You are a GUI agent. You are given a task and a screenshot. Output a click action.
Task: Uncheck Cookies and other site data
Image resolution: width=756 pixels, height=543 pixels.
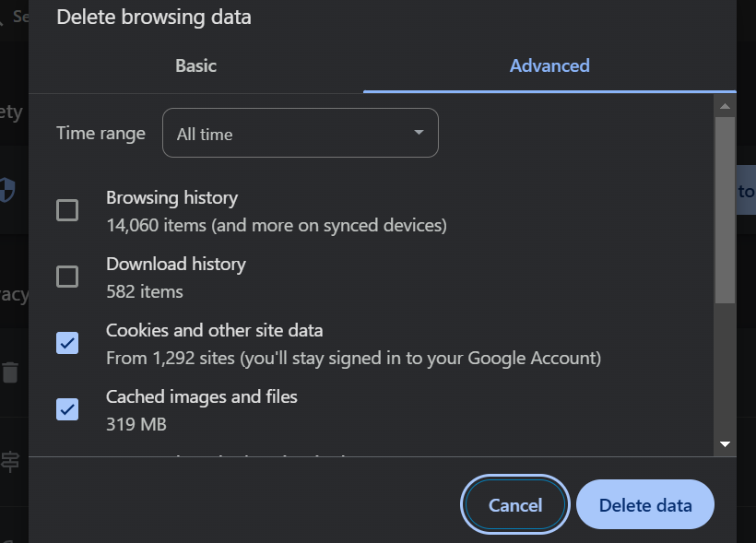(x=67, y=343)
